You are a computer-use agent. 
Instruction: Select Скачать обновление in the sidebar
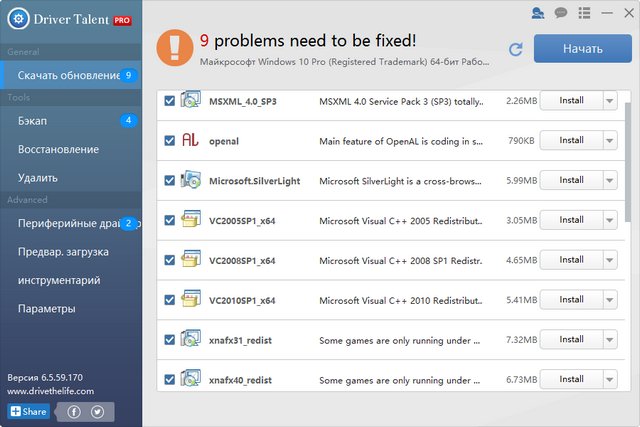point(71,75)
